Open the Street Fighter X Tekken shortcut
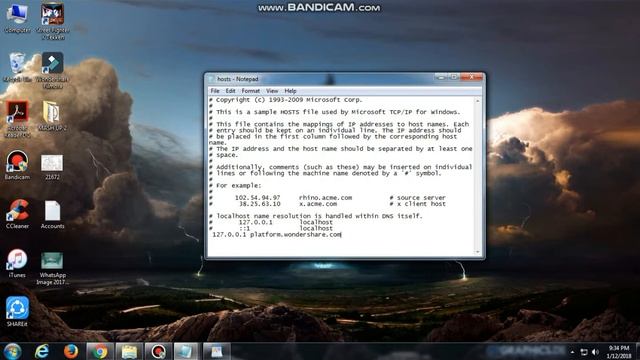Viewport: 640px width, 360px height. (x=53, y=21)
